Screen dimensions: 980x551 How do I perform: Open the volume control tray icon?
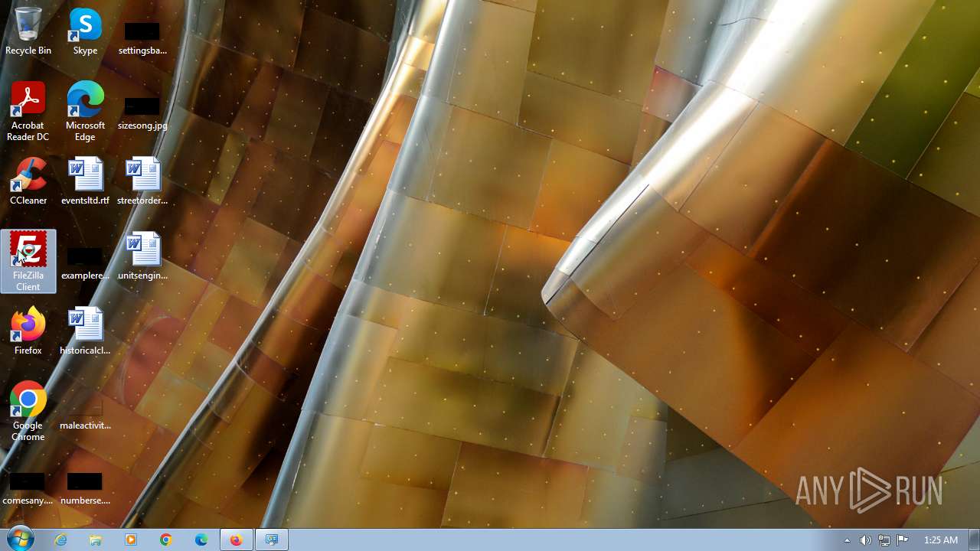(865, 540)
